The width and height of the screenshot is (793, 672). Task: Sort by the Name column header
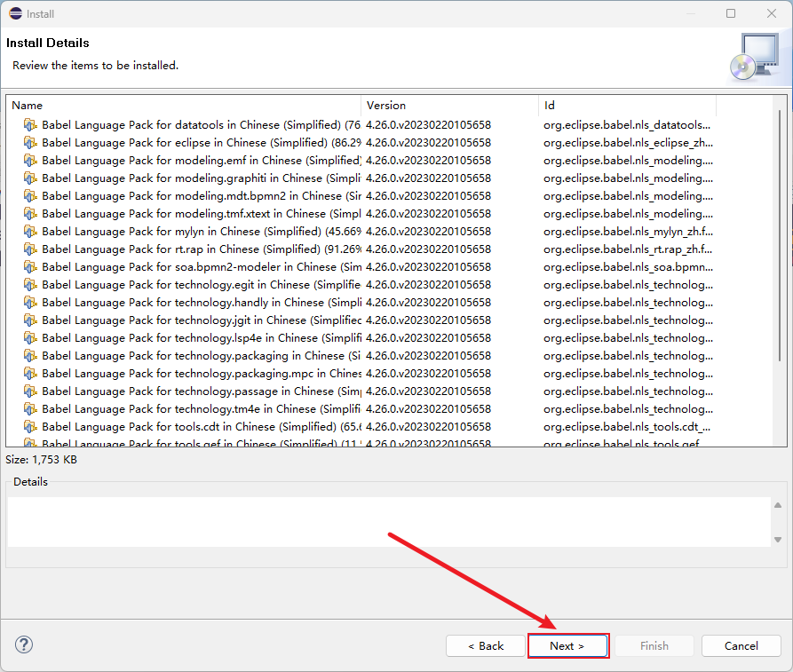(x=184, y=105)
